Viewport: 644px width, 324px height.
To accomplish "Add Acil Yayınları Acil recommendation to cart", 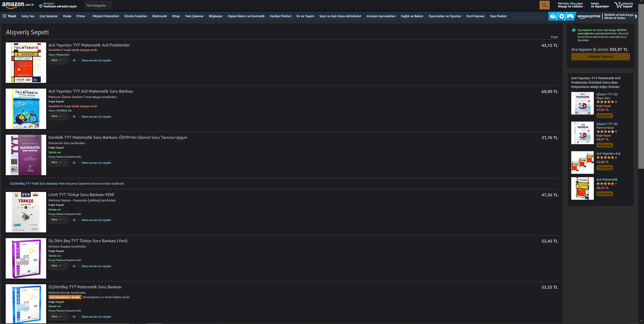I will pyautogui.click(x=605, y=168).
